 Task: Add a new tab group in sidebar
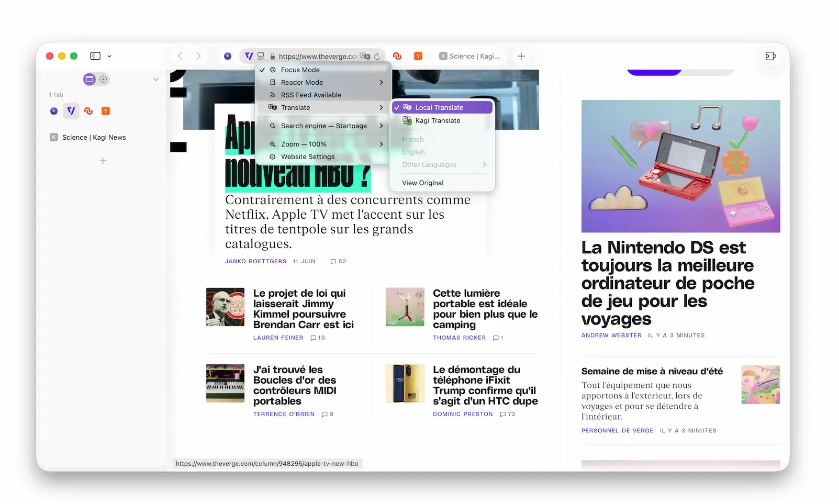pyautogui.click(x=103, y=80)
